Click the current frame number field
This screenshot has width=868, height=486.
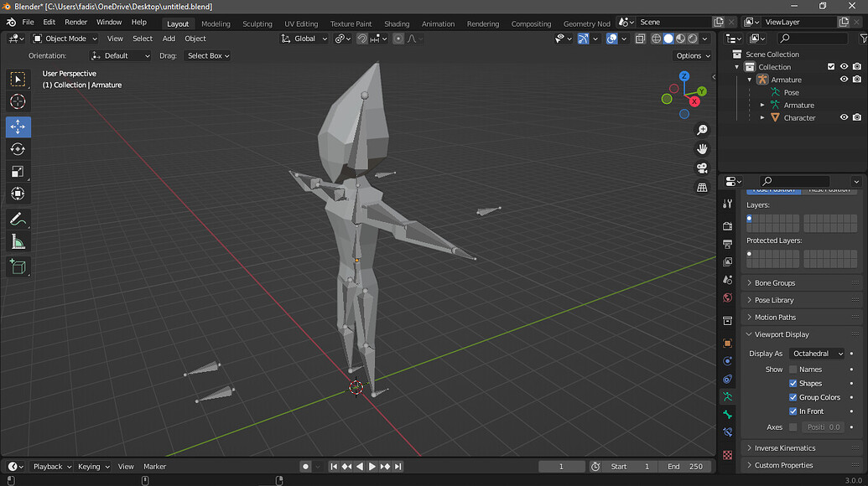tap(561, 467)
